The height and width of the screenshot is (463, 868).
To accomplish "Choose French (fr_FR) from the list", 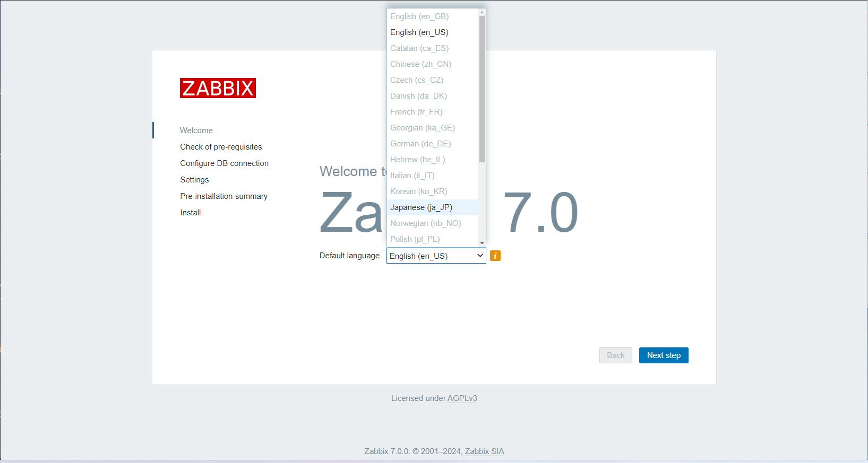I will pos(416,112).
